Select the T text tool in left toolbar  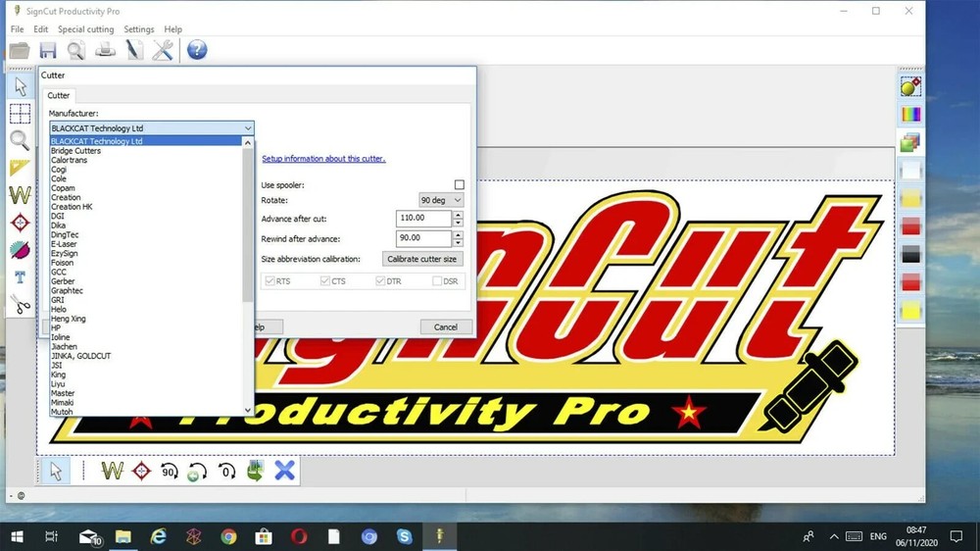(20, 277)
